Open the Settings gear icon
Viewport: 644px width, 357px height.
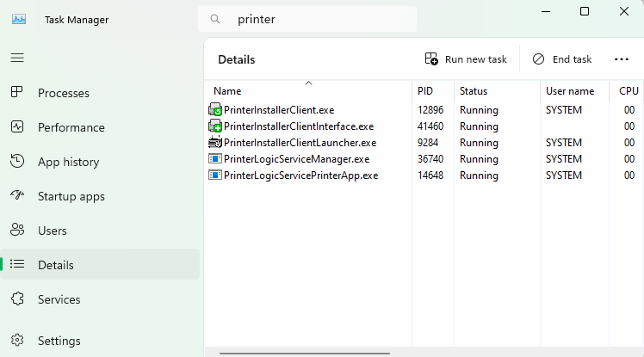(17, 340)
